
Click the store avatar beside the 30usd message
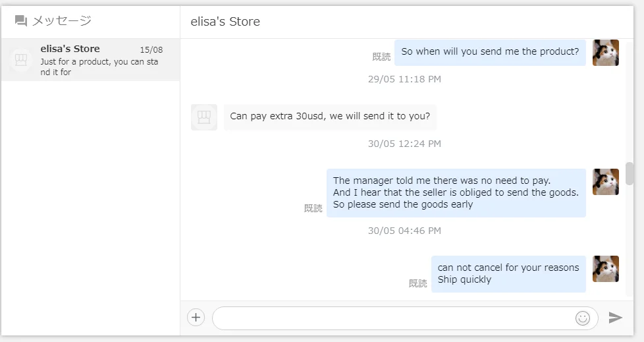coord(204,117)
